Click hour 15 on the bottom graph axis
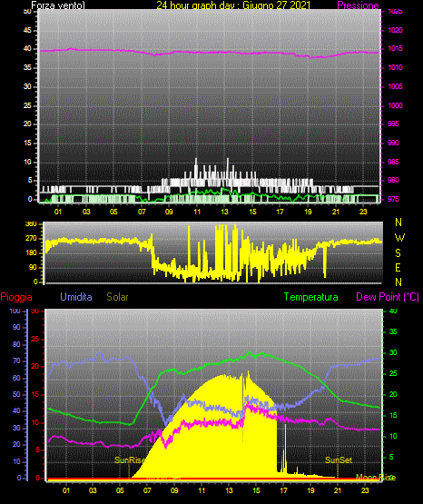 pos(256,490)
